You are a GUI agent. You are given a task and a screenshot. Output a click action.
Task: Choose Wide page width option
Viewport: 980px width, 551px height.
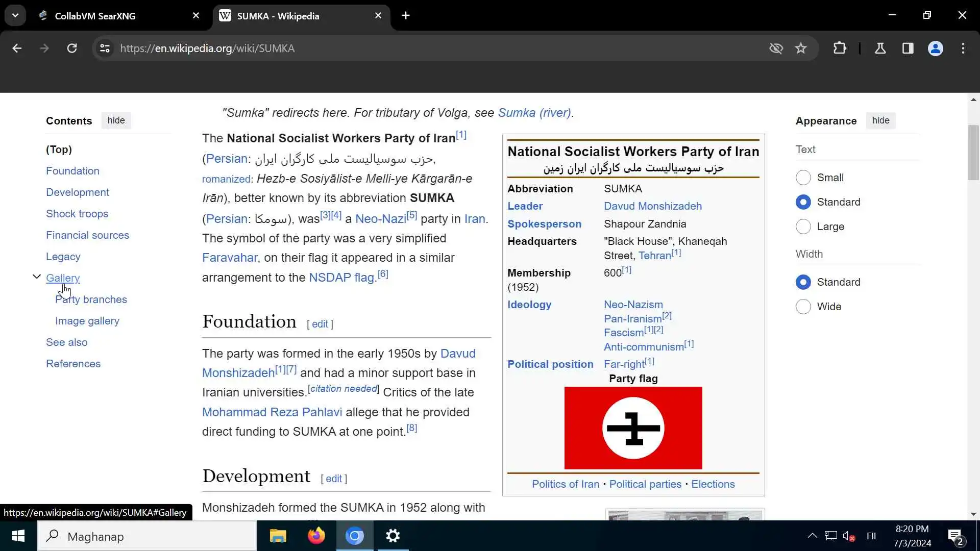[803, 307]
